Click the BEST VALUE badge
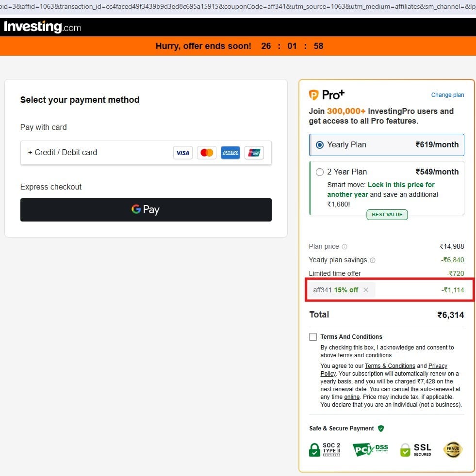476x476 pixels. pos(387,215)
